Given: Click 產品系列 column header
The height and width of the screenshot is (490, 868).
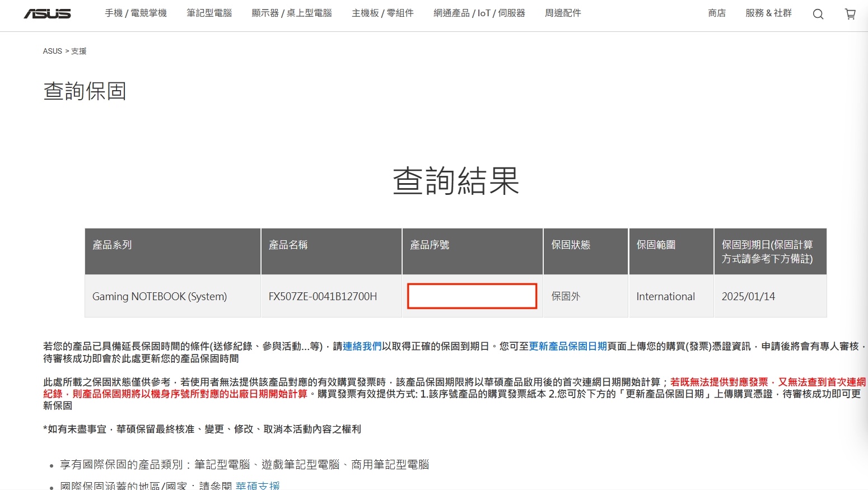Looking at the screenshot, I should pos(172,251).
